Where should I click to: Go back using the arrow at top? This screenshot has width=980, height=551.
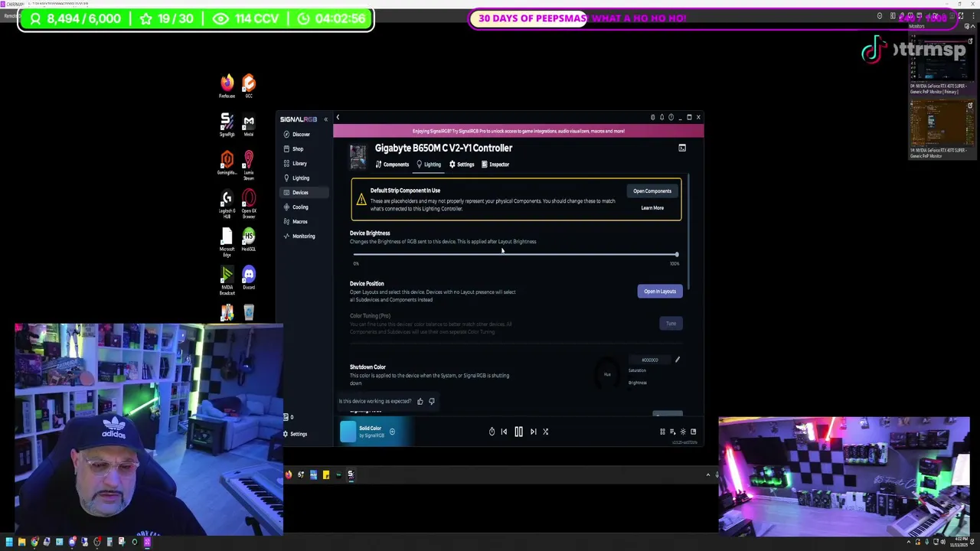(x=338, y=117)
